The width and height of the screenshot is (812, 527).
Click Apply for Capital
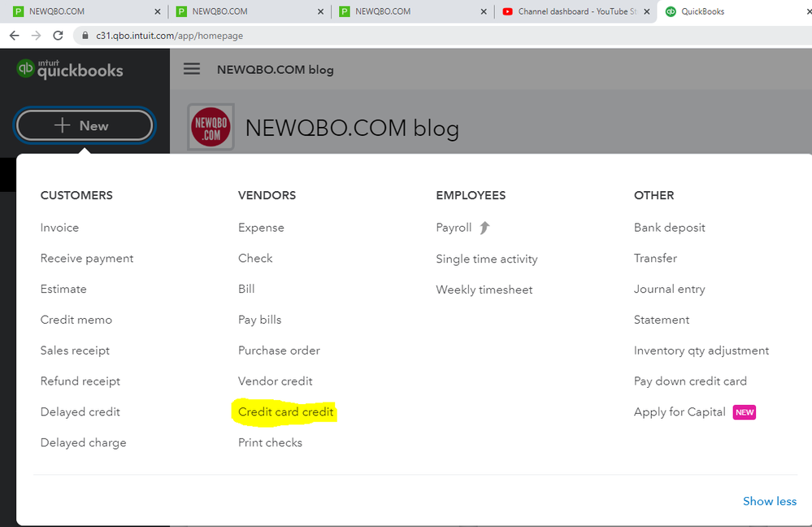click(680, 412)
